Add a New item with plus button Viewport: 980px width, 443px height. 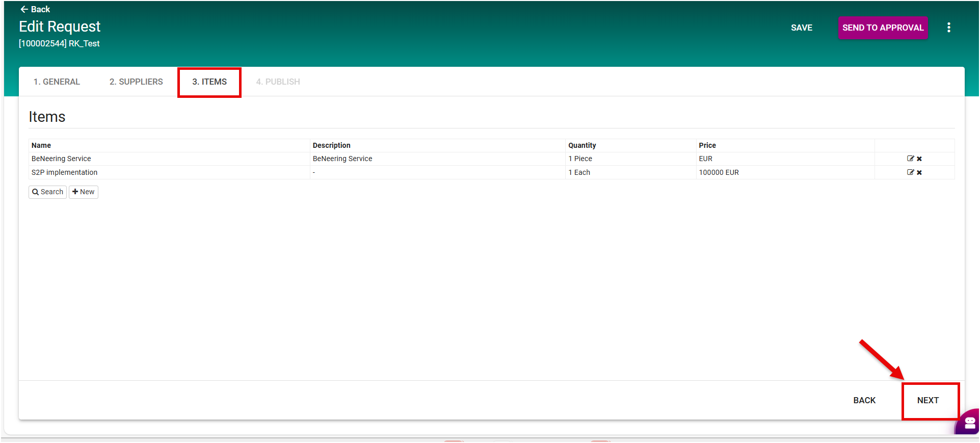tap(84, 192)
